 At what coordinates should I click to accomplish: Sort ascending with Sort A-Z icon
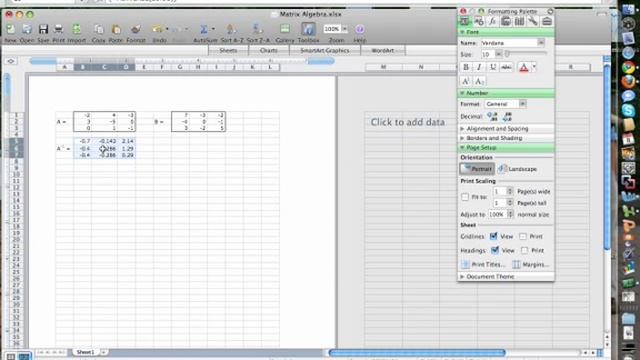click(231, 29)
